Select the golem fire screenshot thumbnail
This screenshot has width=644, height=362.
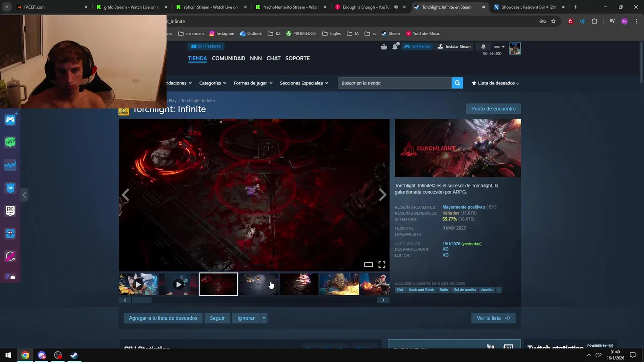pos(339,284)
